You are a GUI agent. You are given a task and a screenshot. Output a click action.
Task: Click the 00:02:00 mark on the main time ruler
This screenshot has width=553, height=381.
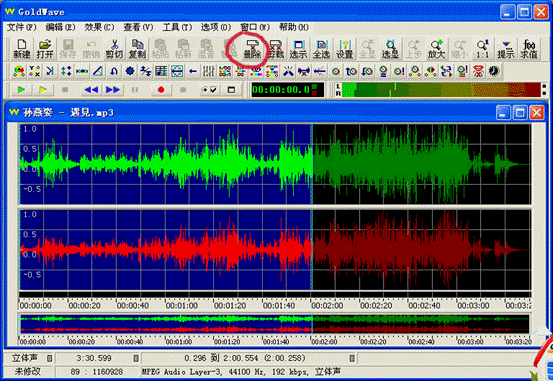[327, 306]
